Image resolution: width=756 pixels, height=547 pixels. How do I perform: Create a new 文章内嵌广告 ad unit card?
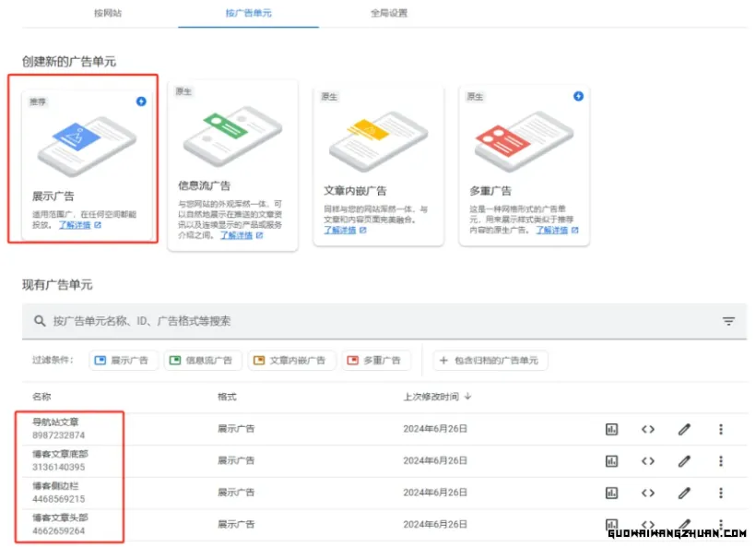(379, 166)
